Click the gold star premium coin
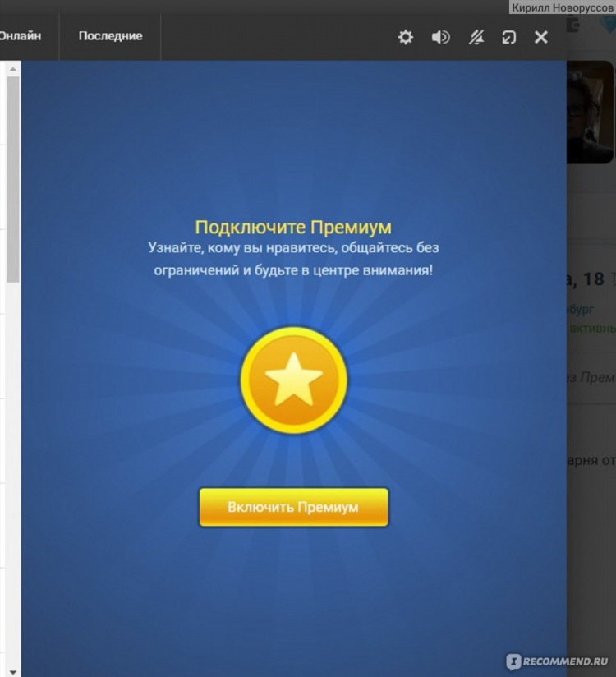Screen dimensions: 616x677 coord(293,380)
